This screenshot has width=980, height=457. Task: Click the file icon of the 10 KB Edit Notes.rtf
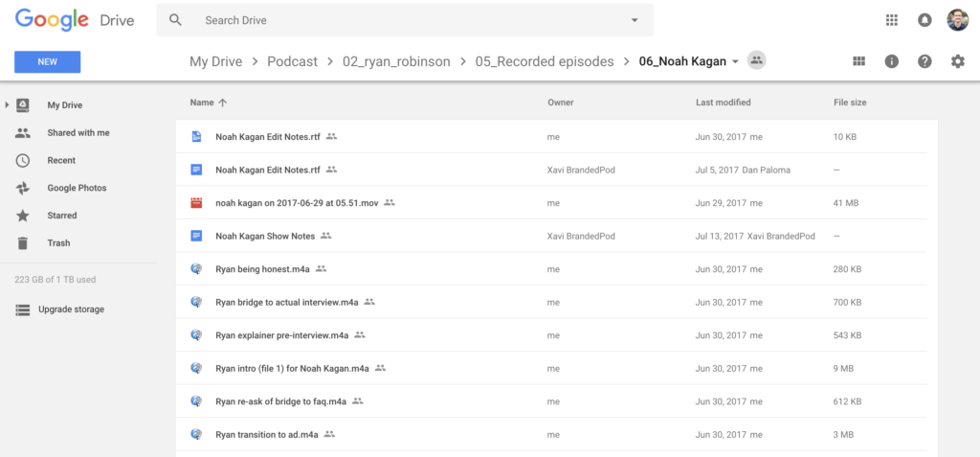[196, 136]
